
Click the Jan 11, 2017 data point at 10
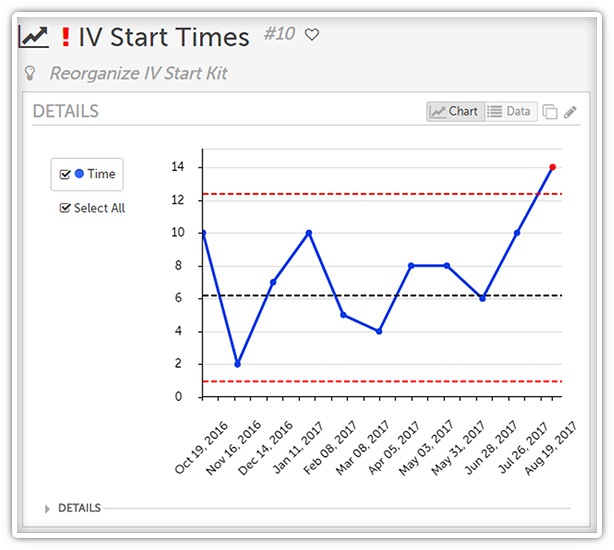(x=309, y=233)
